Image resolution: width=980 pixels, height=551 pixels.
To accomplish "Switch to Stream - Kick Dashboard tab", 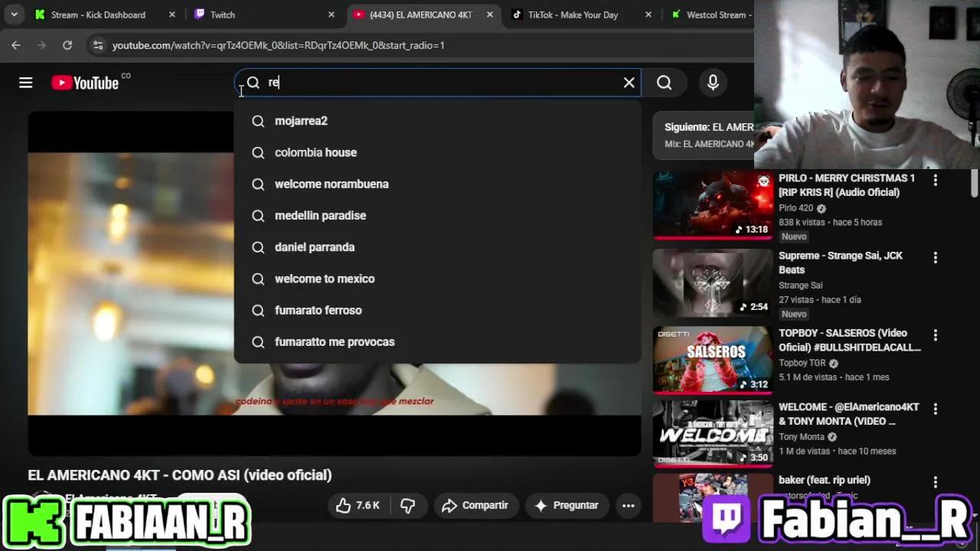I will pyautogui.click(x=98, y=15).
